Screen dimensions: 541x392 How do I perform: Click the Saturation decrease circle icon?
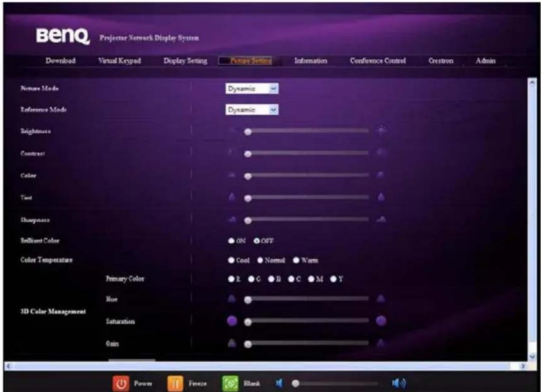click(x=232, y=321)
